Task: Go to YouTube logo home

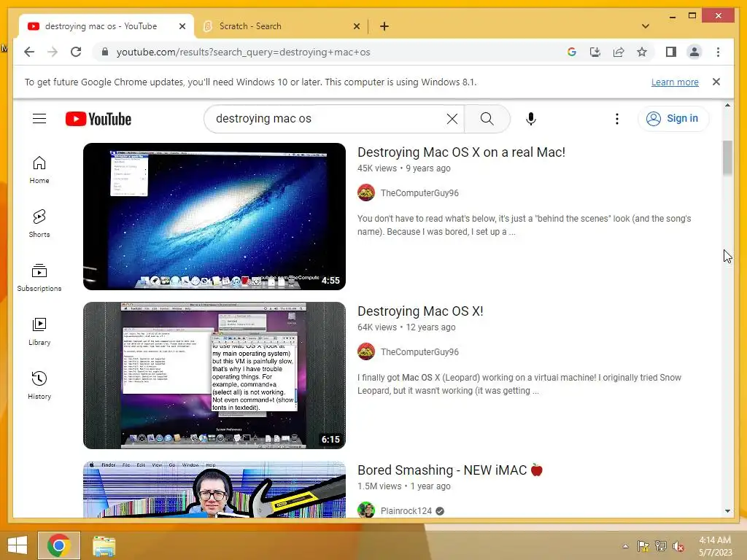Action: point(98,119)
